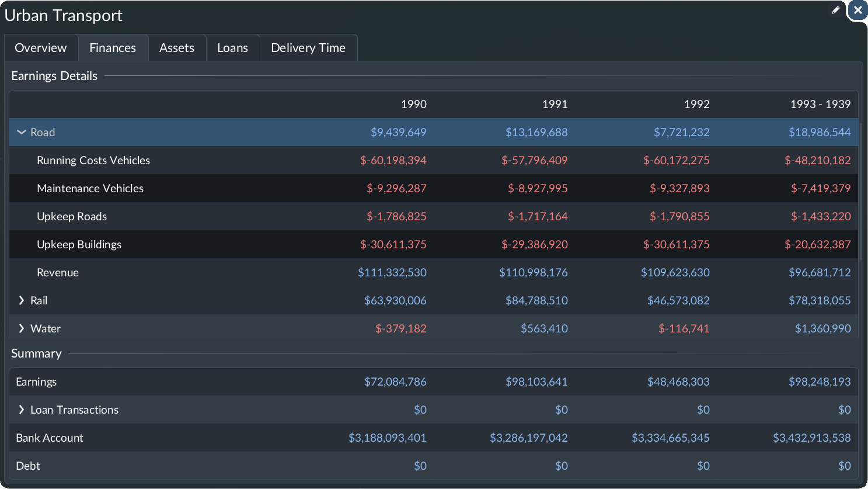Click Revenue value $111,332,530
868x489 pixels.
tap(392, 272)
